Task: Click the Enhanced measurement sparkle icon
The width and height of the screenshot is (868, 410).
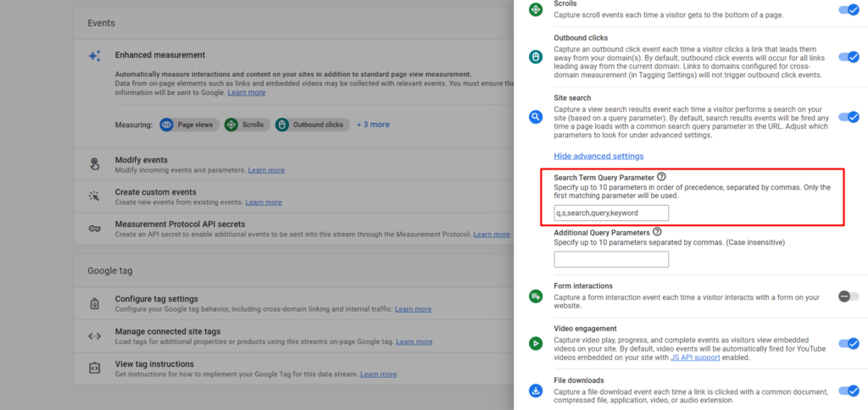Action: point(95,56)
